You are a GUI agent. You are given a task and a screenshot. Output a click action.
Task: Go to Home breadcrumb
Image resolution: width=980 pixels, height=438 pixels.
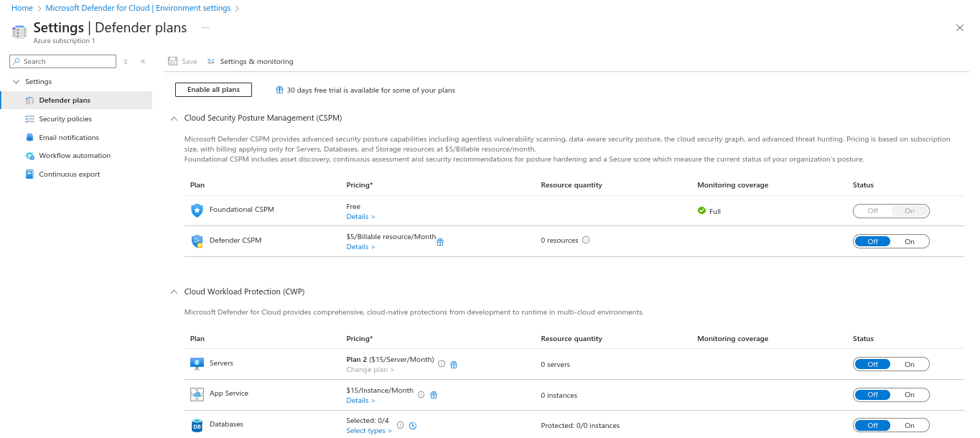22,9
